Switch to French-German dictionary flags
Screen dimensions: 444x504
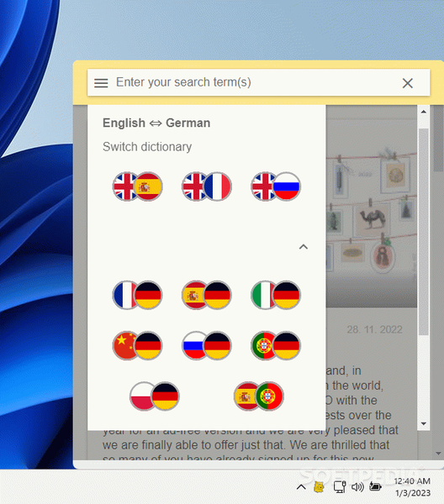tap(137, 295)
